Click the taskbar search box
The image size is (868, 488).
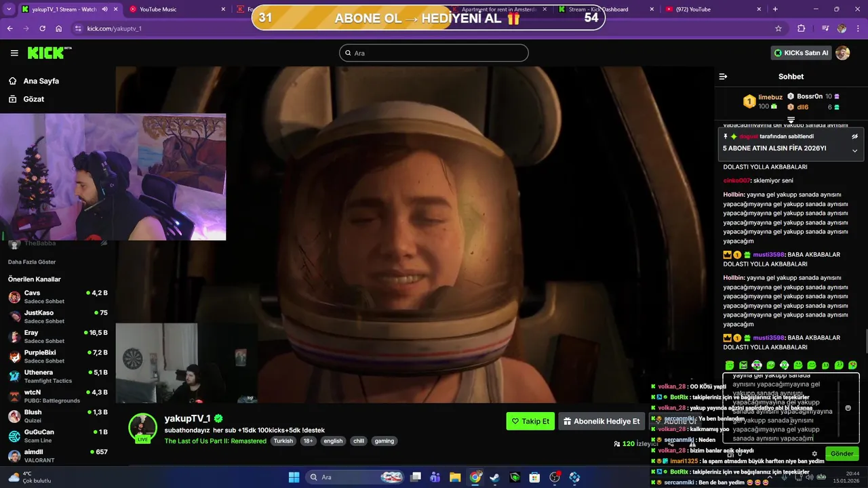tap(355, 477)
